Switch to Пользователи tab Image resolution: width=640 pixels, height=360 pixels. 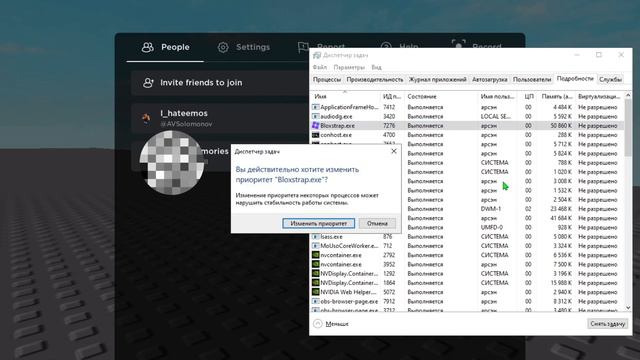tap(532, 80)
